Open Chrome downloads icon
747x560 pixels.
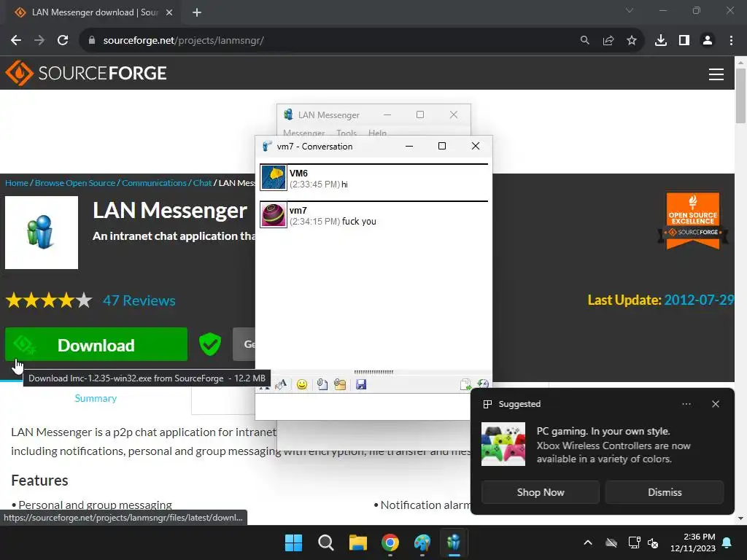pos(660,41)
